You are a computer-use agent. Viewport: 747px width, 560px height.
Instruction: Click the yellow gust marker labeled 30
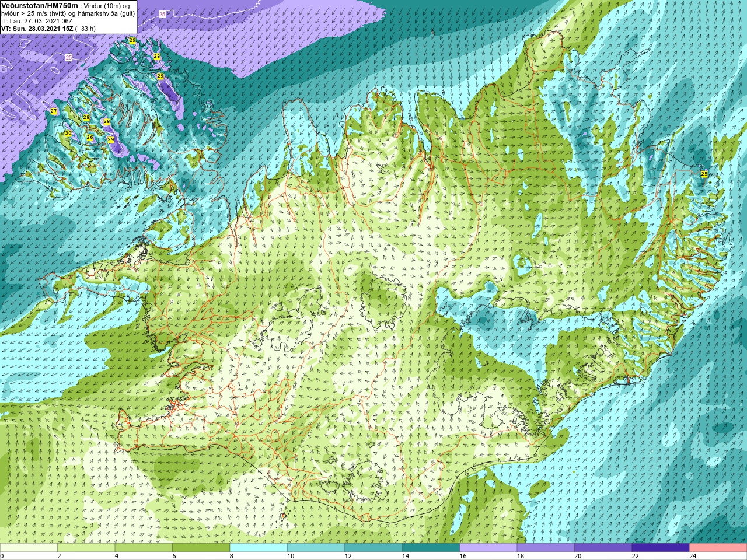(x=68, y=134)
